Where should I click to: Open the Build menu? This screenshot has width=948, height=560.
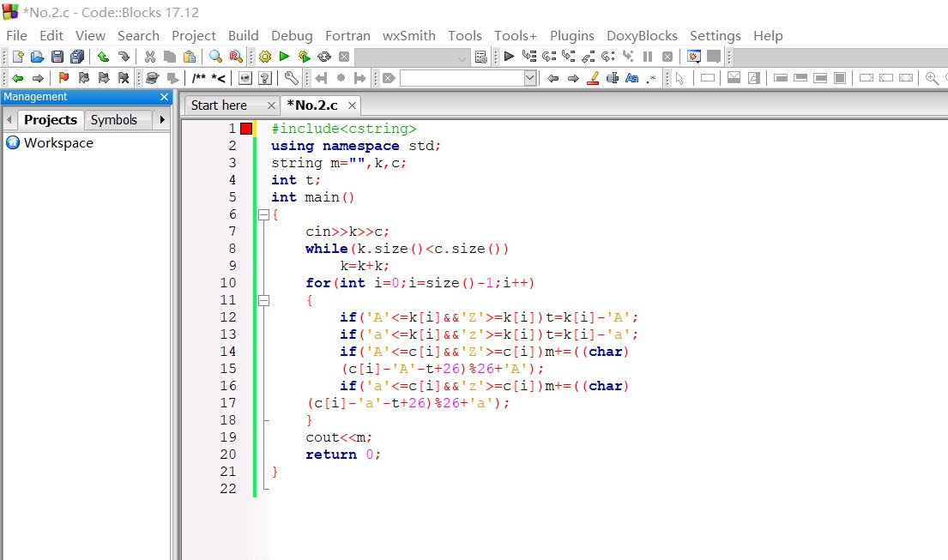click(243, 35)
